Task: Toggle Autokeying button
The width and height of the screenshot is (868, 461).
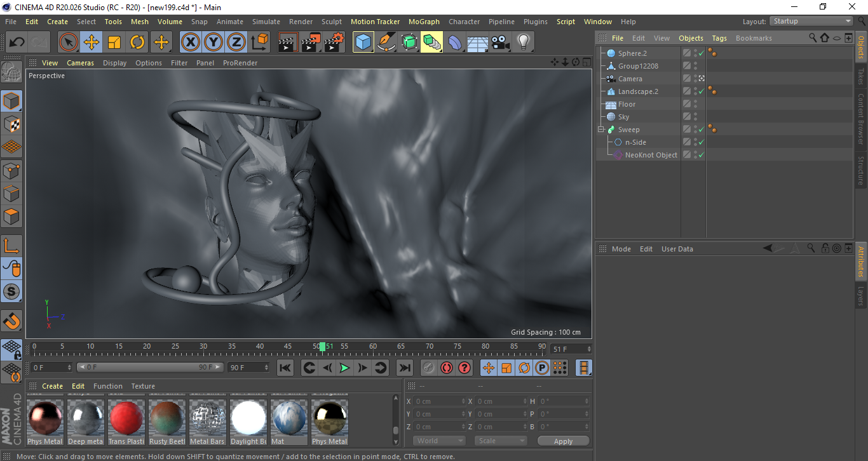Action: click(447, 368)
